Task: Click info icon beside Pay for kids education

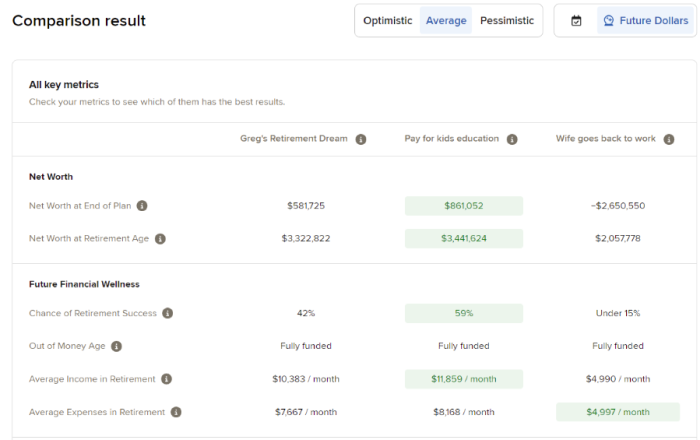Action: tap(511, 139)
